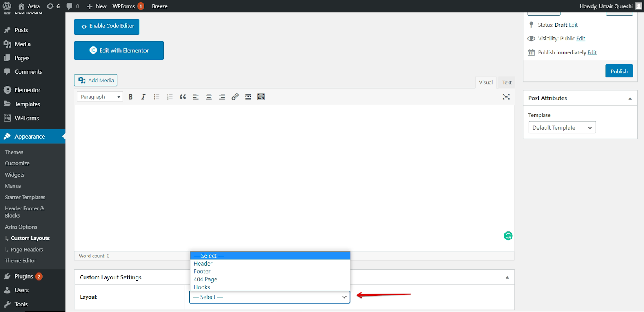Screen dimensions: 644x312
Task: Insert a bulleted list
Action: click(157, 97)
